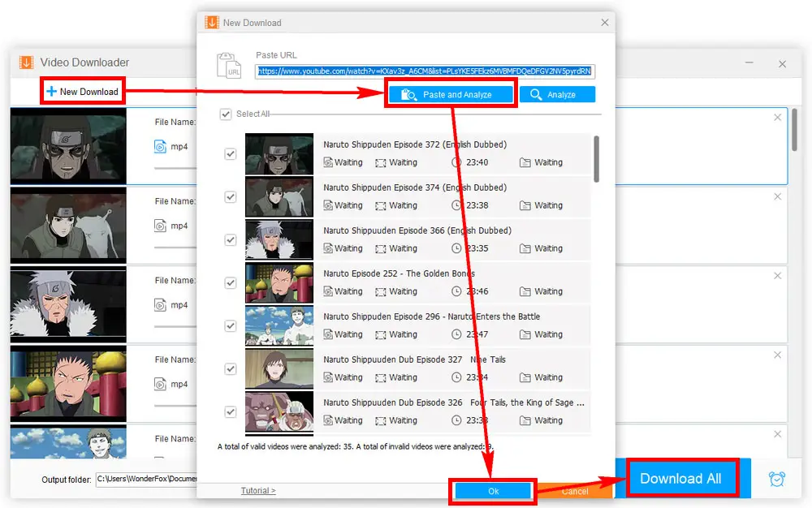
Task: Select Episode 366 thumbnail in dialog list
Action: coord(279,239)
